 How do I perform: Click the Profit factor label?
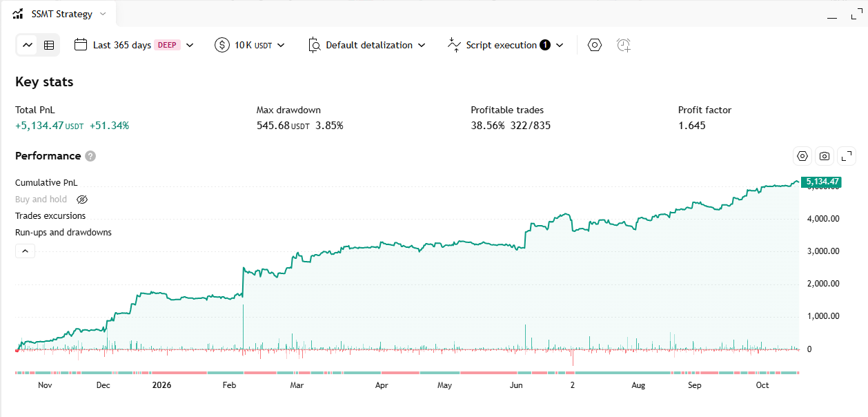coord(704,110)
